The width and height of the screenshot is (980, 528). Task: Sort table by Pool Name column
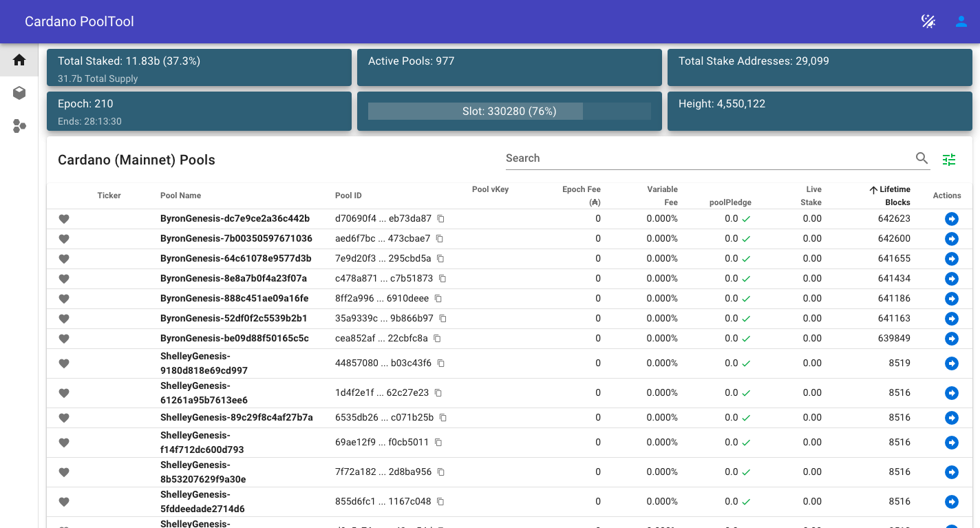[180, 196]
